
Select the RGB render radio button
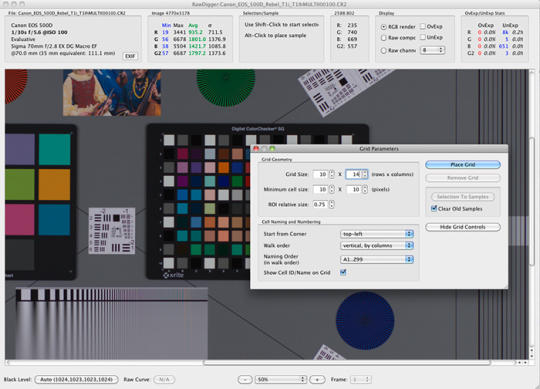[x=383, y=27]
